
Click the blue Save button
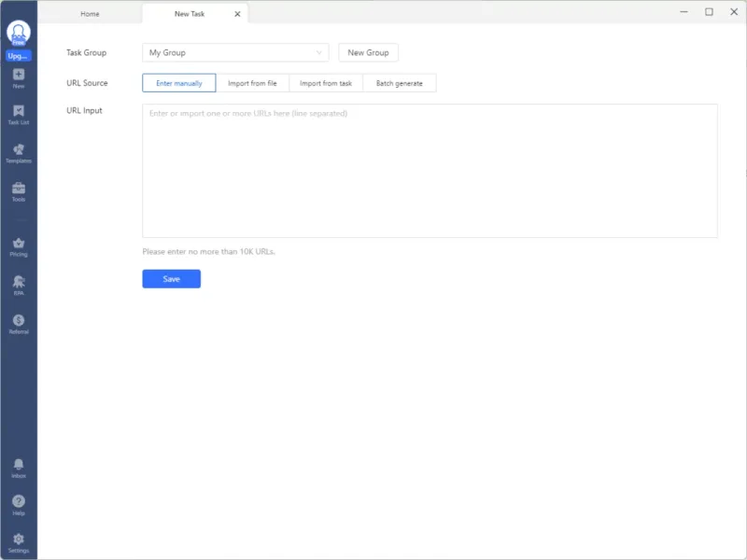pyautogui.click(x=172, y=278)
